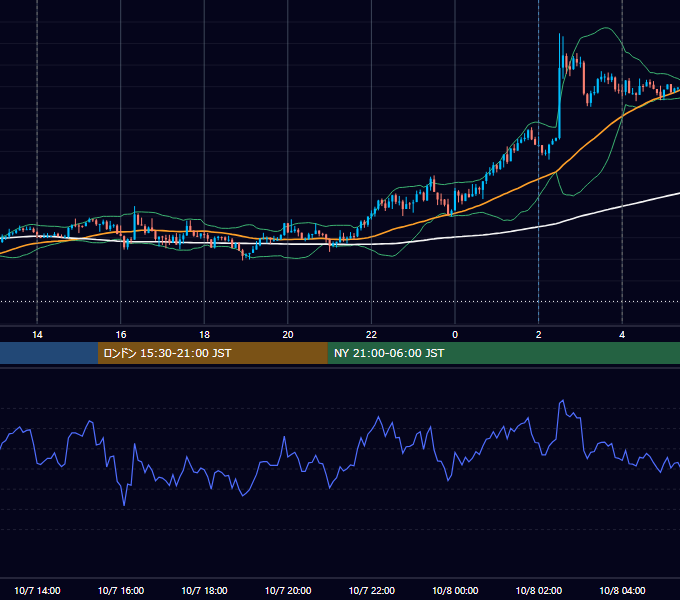Click the tallest spike candle after 2:00
This screenshot has height=600, width=680.
[x=559, y=86]
